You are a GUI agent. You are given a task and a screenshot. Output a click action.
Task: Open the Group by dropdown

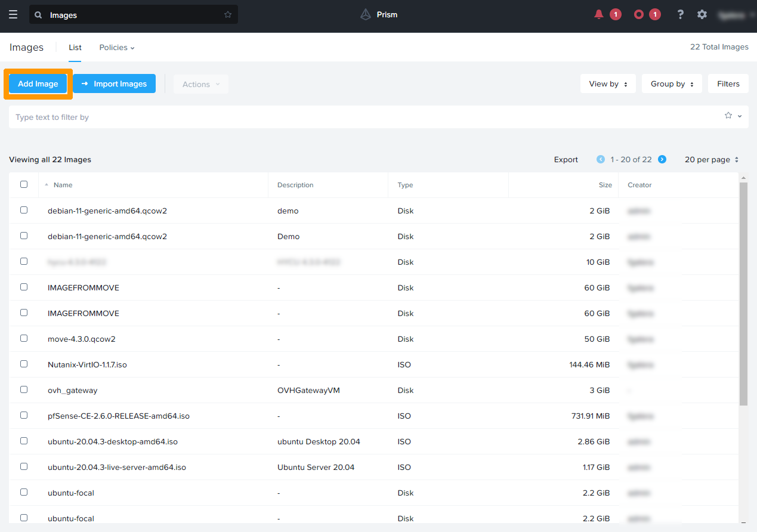tap(672, 83)
